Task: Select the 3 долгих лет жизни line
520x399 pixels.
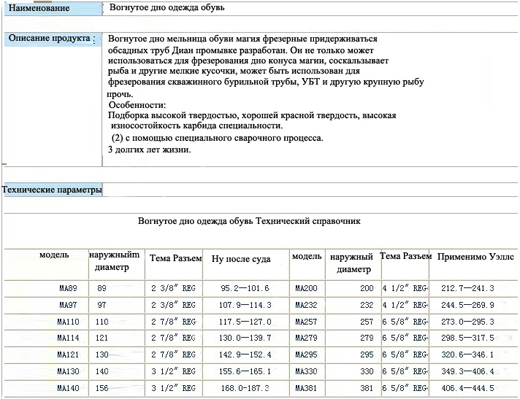Action: [150, 150]
